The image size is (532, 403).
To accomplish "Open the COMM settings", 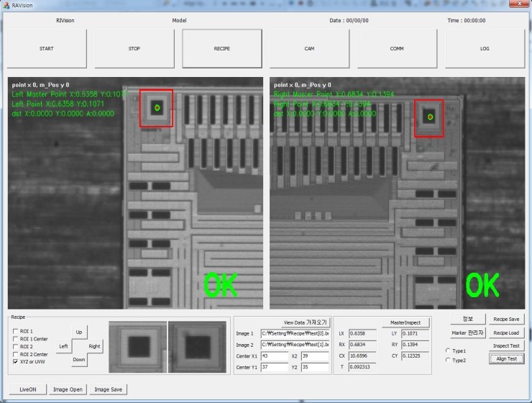I will click(x=397, y=48).
